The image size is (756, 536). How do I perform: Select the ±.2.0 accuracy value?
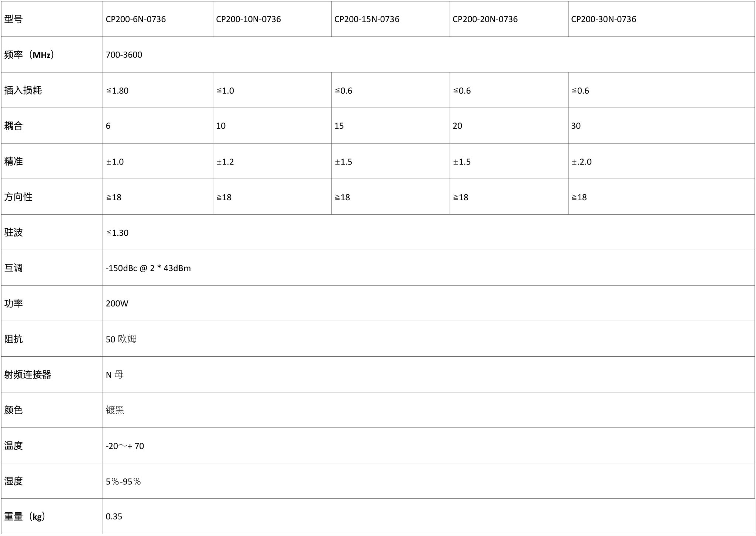pyautogui.click(x=581, y=162)
